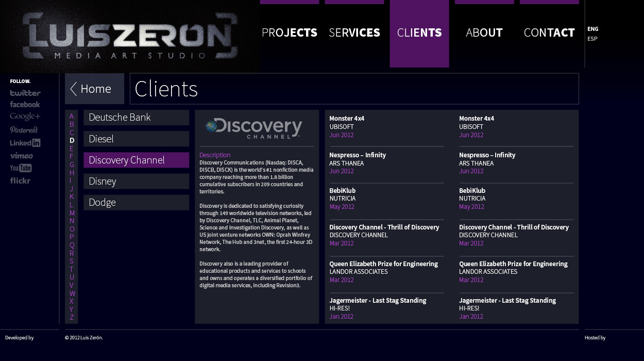Open Nespresso – Infinity in right column
The image size is (644, 361).
click(487, 155)
